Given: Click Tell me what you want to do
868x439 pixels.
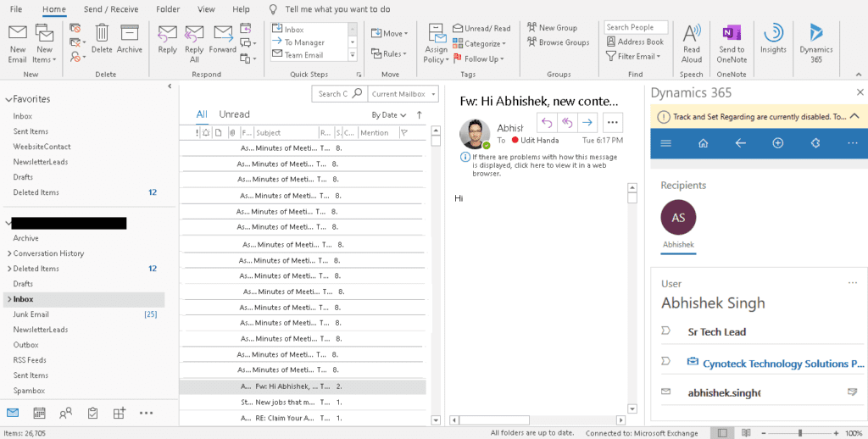Looking at the screenshot, I should [337, 9].
